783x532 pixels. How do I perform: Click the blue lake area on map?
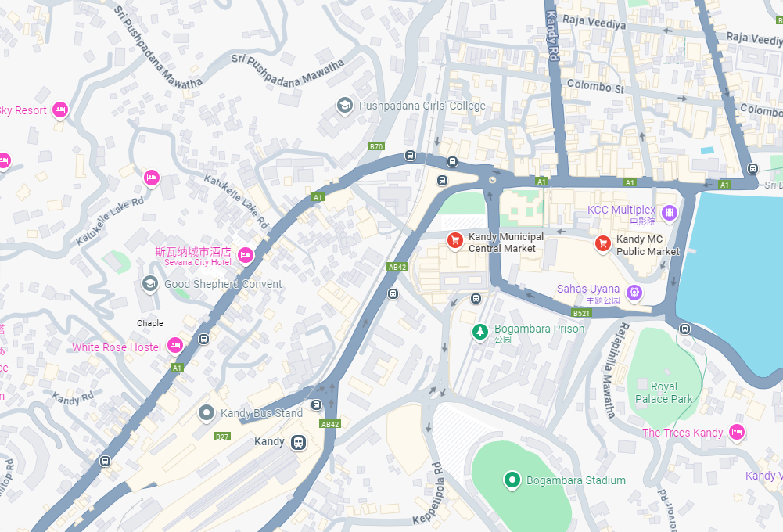point(734,280)
